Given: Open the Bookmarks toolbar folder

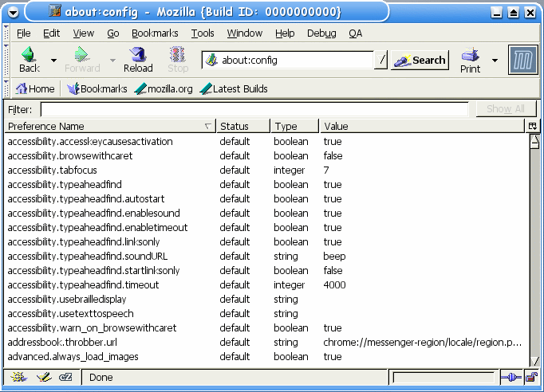Looking at the screenshot, I should (x=97, y=89).
